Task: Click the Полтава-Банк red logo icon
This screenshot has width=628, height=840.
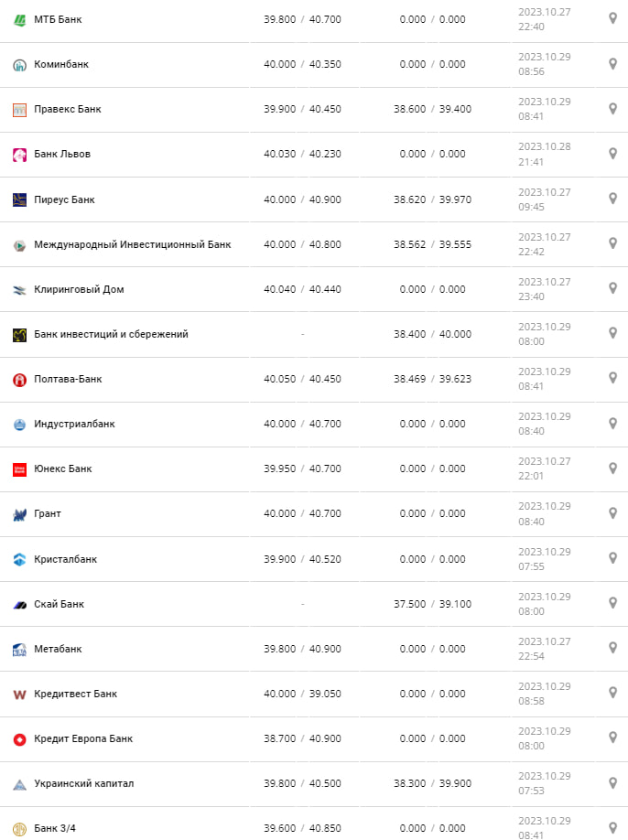Action: click(x=19, y=379)
